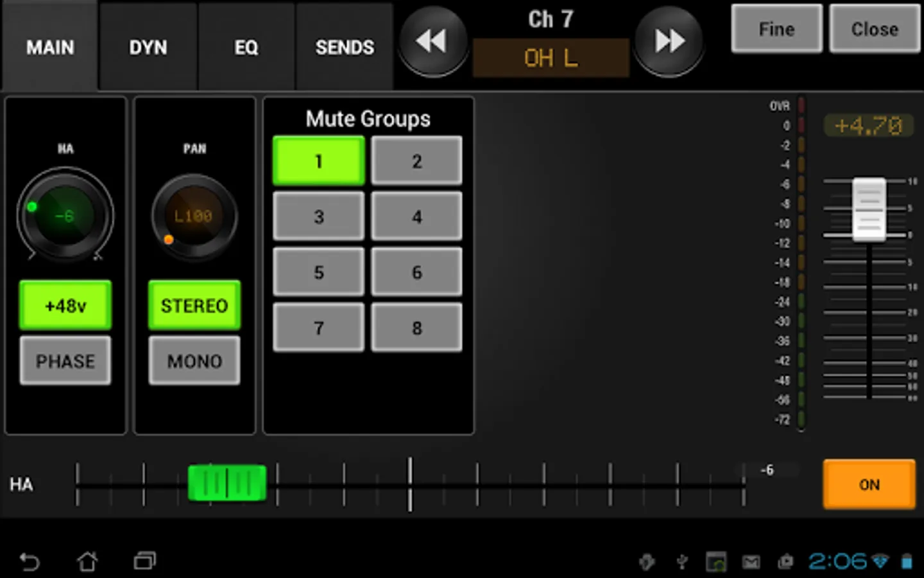Open the MAIN tab
The height and width of the screenshot is (578, 924).
tap(50, 47)
